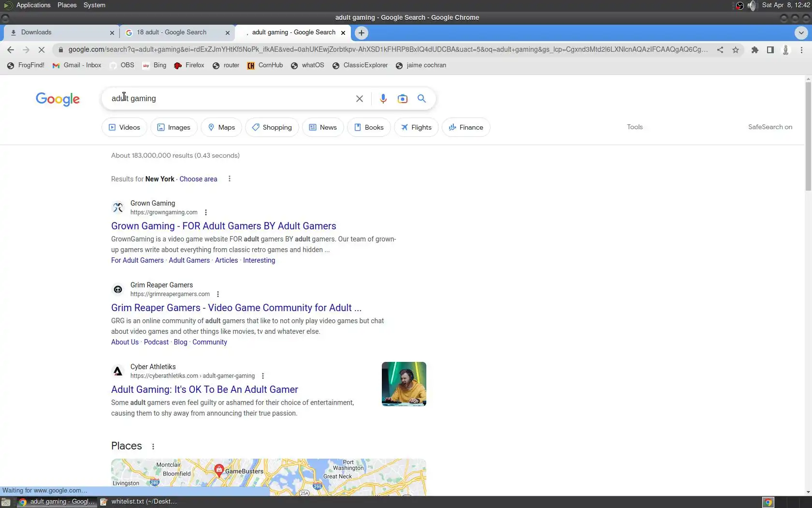812x508 pixels.
Task: Open the Places section three-dot menu
Action: pos(153,447)
